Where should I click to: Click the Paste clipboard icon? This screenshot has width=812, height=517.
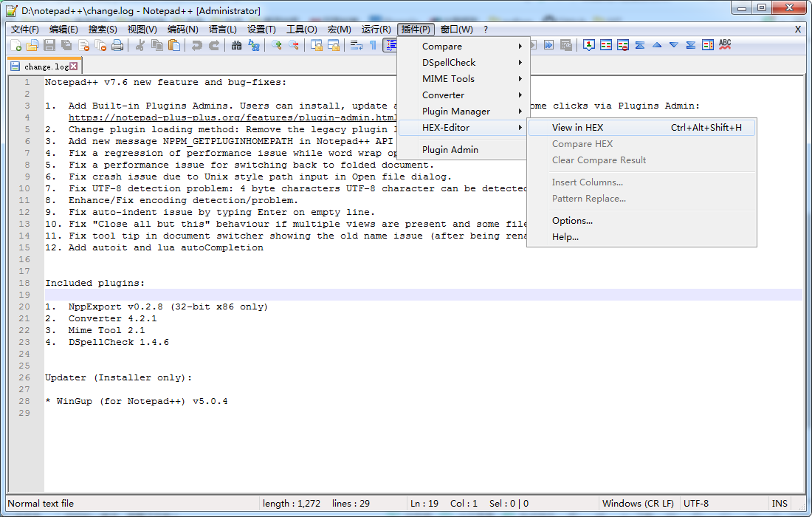pos(174,46)
